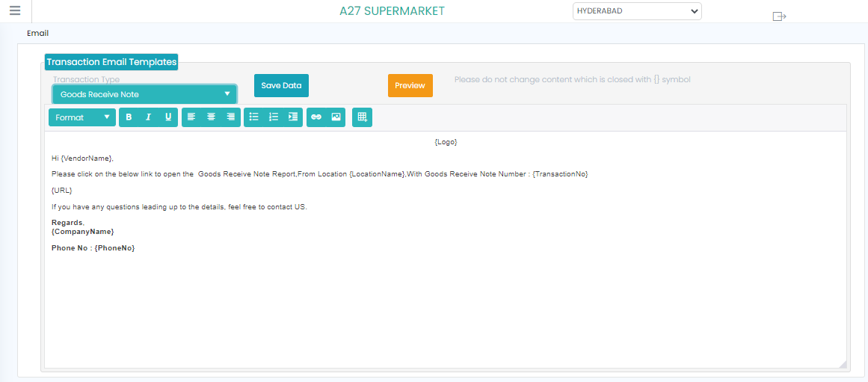Screen dimensions: 868x382
Task: Click the {Logo} placeholder in editor
Action: point(446,142)
